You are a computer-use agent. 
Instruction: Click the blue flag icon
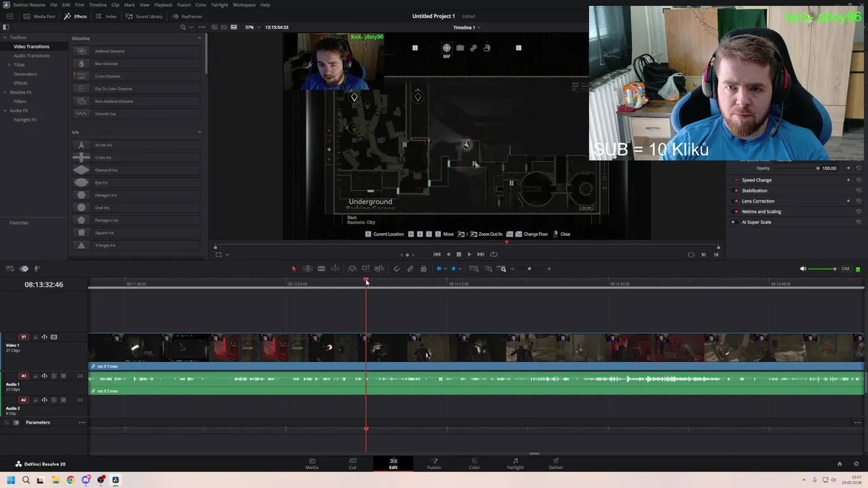(x=439, y=269)
